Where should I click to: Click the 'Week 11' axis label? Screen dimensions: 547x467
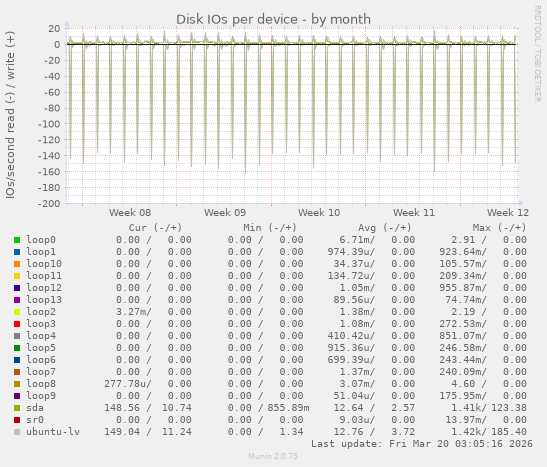pos(414,213)
